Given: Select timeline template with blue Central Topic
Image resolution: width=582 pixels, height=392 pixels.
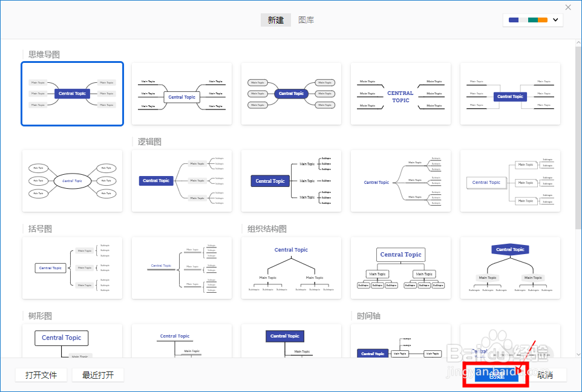Looking at the screenshot, I should (401, 341).
